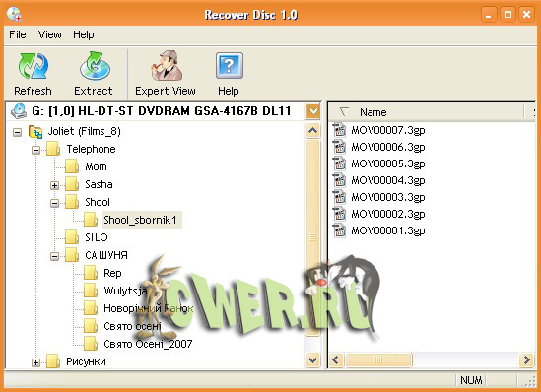Click the MOV00001.3gp file icon
This screenshot has width=541, height=392.
pos(340,230)
